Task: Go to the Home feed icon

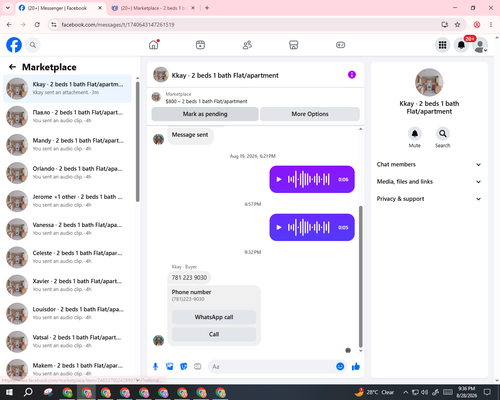Action: point(154,45)
